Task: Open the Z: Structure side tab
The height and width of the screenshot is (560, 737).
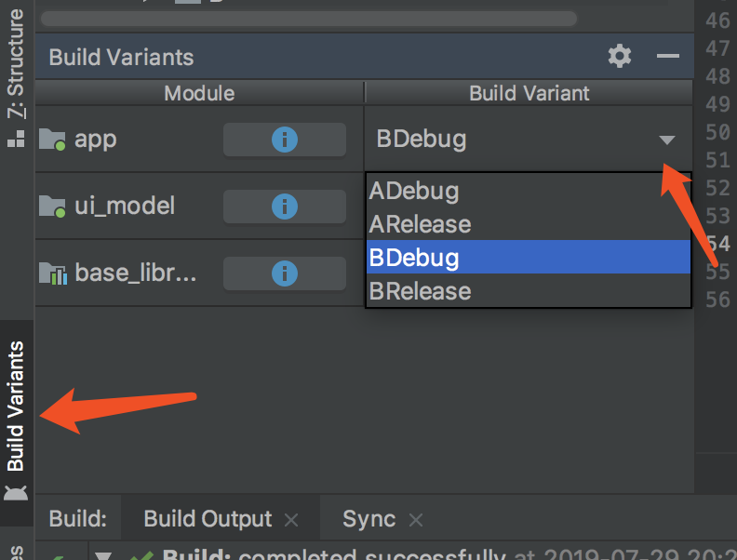Action: 16,63
